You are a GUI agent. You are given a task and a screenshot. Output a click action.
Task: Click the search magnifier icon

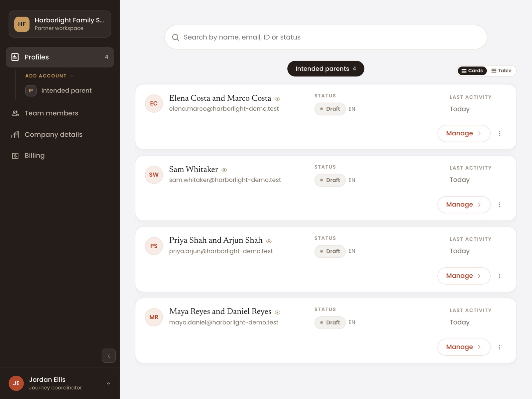click(x=176, y=37)
